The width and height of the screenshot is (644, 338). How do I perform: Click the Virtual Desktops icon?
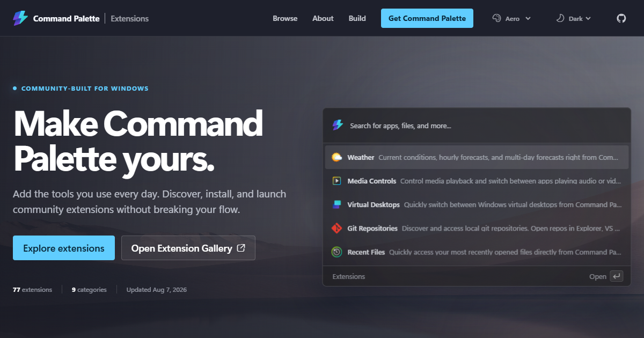point(336,204)
